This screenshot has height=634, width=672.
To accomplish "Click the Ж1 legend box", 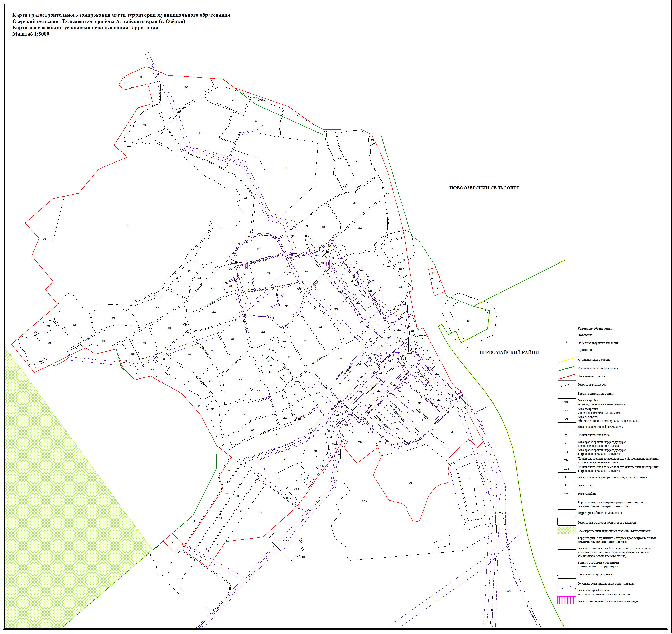I will click(x=566, y=402).
